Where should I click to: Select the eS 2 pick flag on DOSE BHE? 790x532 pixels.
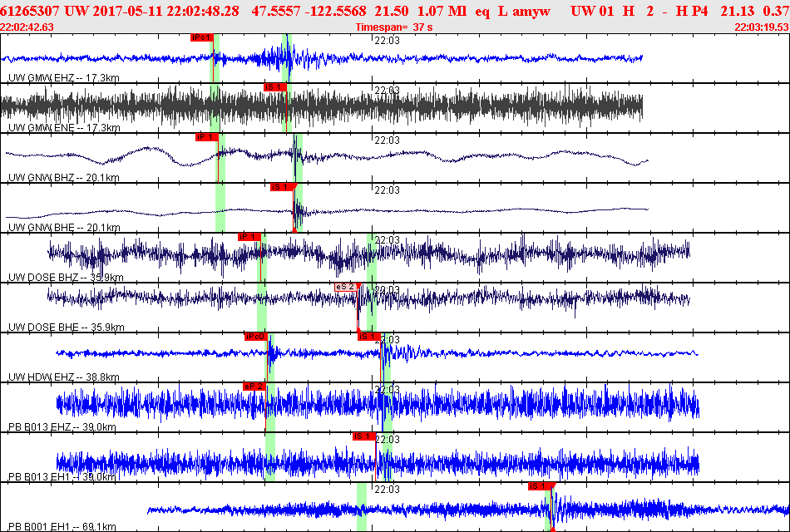click(x=346, y=287)
